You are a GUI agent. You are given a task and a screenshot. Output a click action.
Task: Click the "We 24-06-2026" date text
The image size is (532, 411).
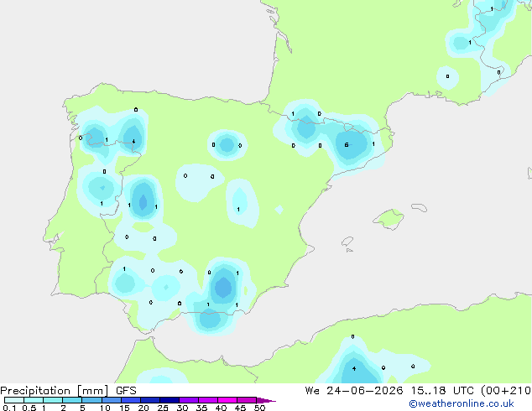pyautogui.click(x=354, y=391)
